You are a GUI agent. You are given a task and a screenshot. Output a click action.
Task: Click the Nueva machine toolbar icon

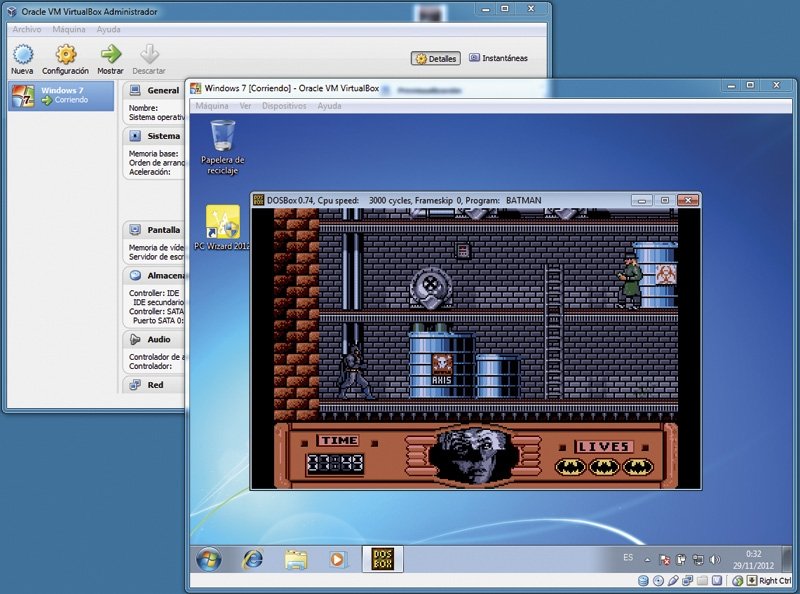click(x=22, y=60)
